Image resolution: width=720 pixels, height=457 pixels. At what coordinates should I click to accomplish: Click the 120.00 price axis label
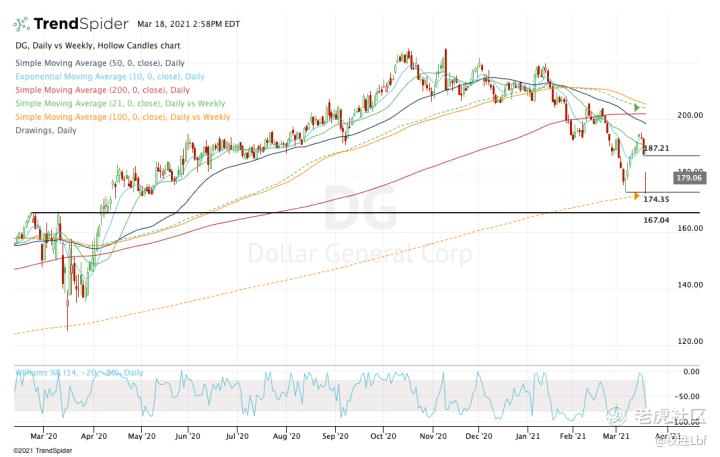point(690,341)
